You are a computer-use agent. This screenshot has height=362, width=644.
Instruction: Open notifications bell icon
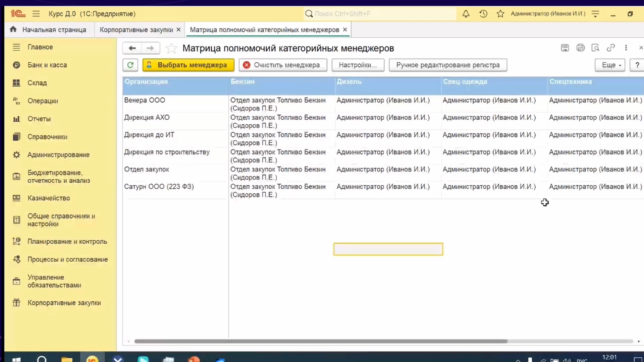[x=466, y=14]
